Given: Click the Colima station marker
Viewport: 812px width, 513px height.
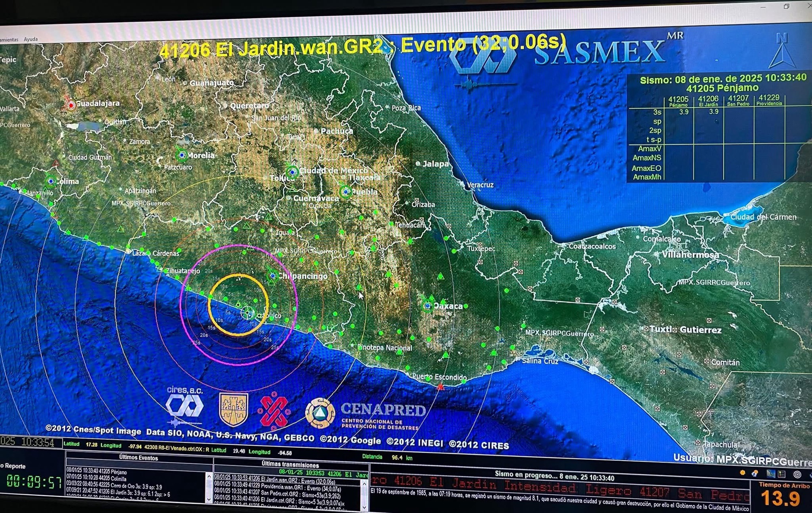Looking at the screenshot, I should [x=51, y=181].
